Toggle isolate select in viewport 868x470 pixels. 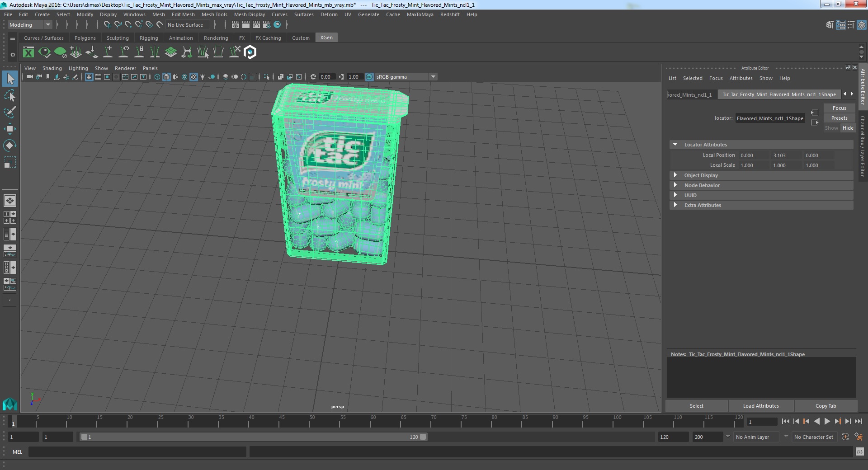[x=267, y=77]
